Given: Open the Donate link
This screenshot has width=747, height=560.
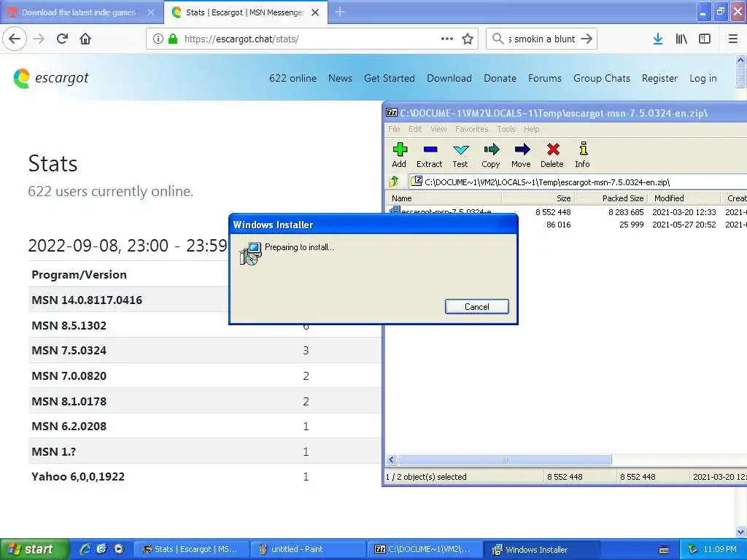Looking at the screenshot, I should (500, 78).
